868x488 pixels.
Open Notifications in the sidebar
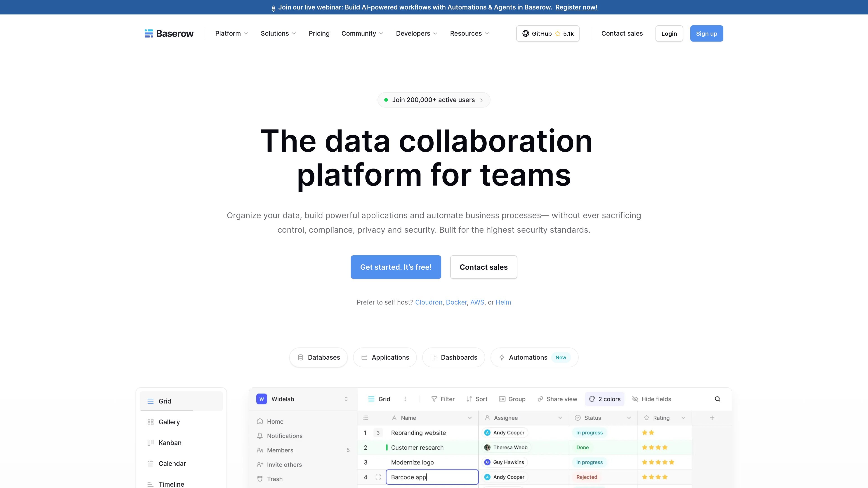pyautogui.click(x=279, y=436)
